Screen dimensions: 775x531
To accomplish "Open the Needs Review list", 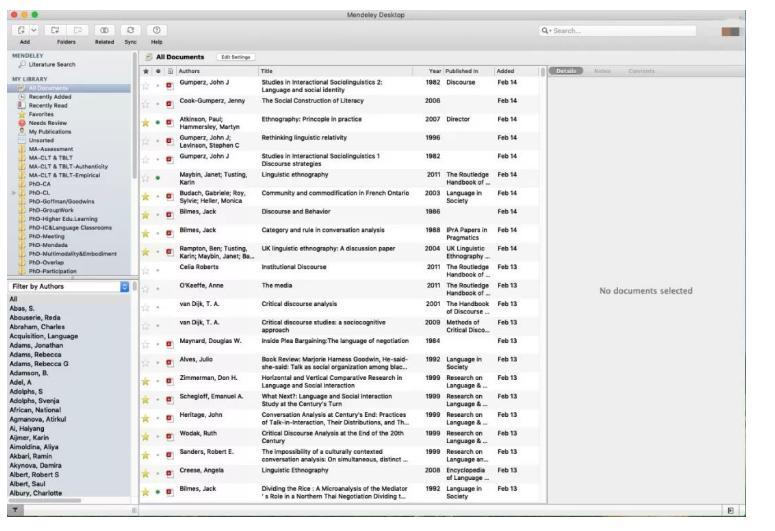I will (47, 123).
